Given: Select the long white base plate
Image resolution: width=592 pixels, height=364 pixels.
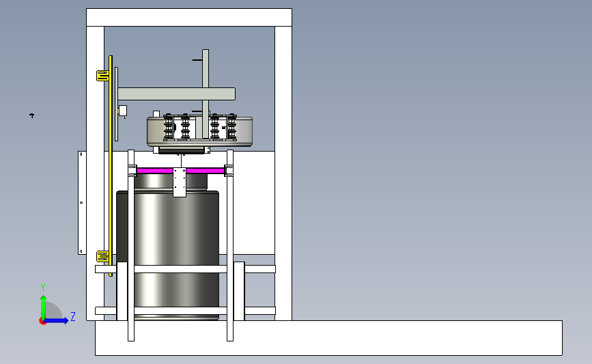Looking at the screenshot, I should click(x=328, y=338).
